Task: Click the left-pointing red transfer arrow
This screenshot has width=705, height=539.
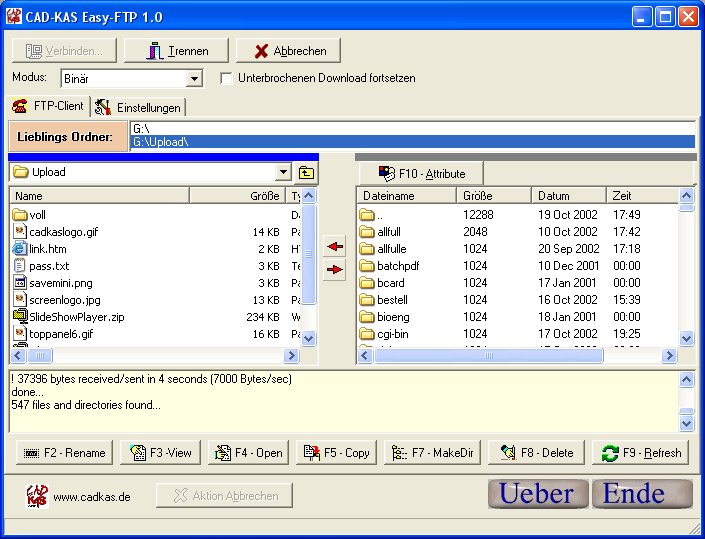Action: point(335,246)
